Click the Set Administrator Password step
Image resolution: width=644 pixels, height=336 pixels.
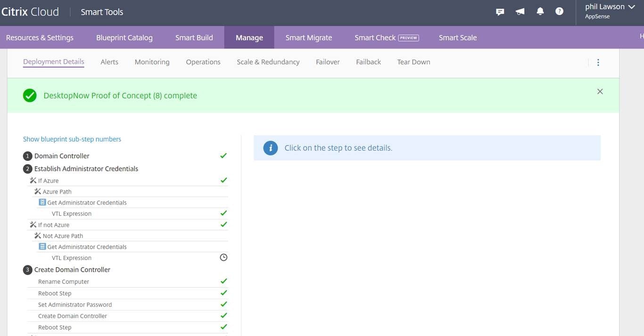pos(128,304)
